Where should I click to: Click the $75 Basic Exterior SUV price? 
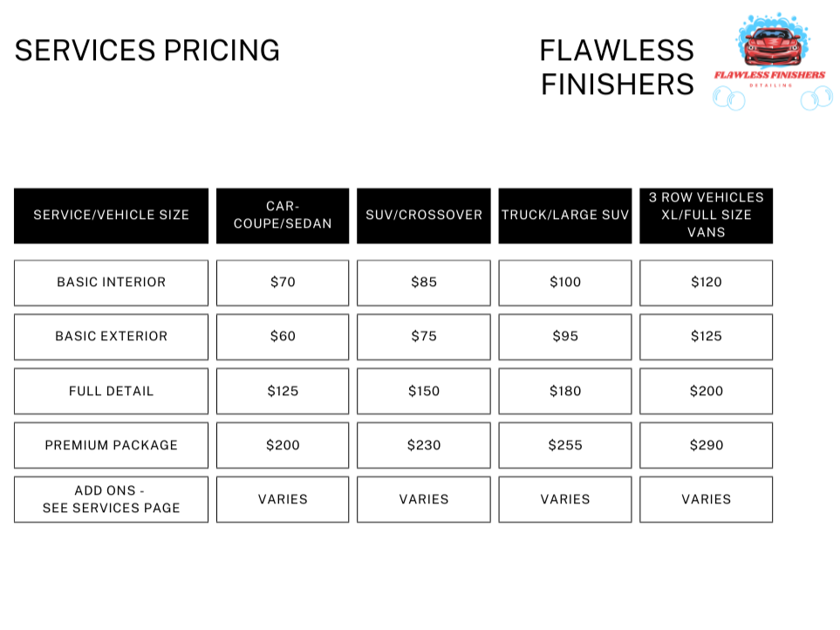pos(424,337)
